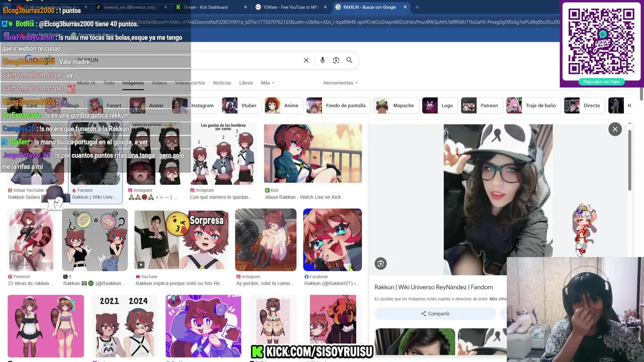Click 'Rakkun | Wiki Univ...' Fandom caption

tap(94, 197)
